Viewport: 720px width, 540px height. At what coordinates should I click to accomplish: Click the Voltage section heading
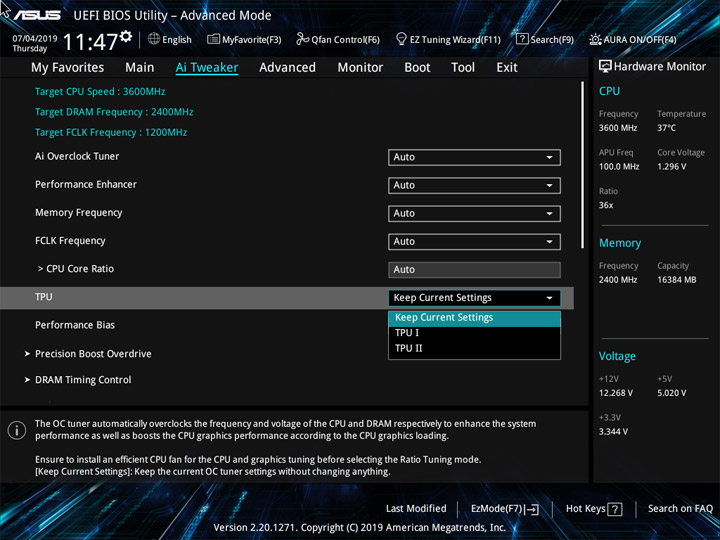point(617,356)
